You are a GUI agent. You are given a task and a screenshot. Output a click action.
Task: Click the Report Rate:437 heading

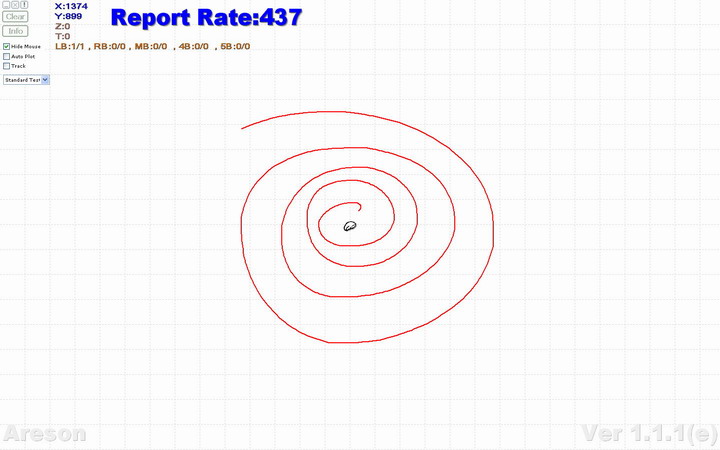tap(206, 17)
